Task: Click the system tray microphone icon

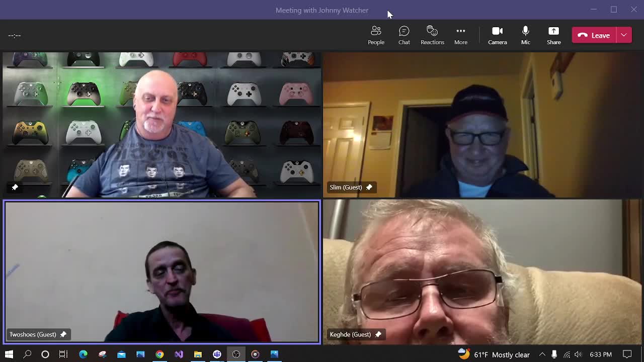Action: tap(554, 354)
